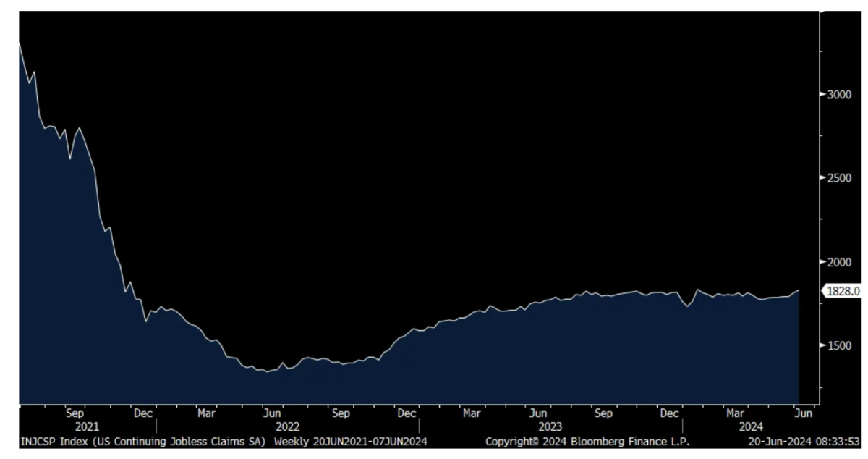Click the 2021 year label on the axis
Screen dimensions: 868x459
point(87,427)
